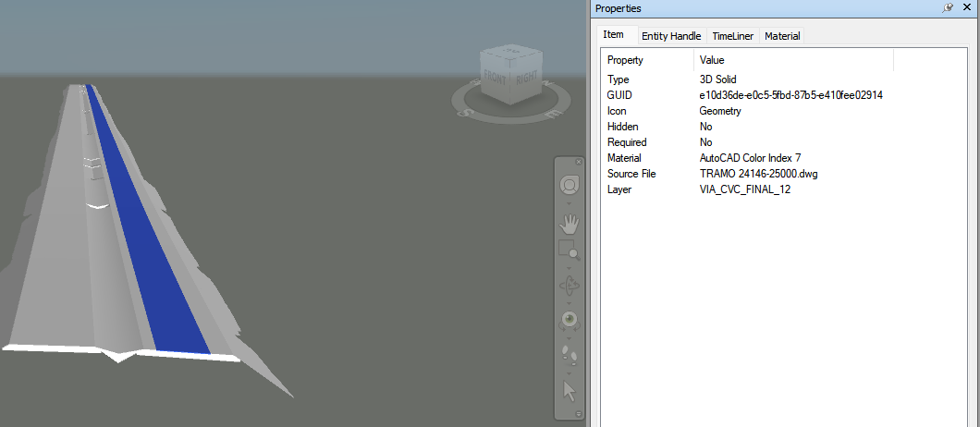Open the dropdown arrow under Zoom Window
The image size is (980, 427).
tap(570, 267)
